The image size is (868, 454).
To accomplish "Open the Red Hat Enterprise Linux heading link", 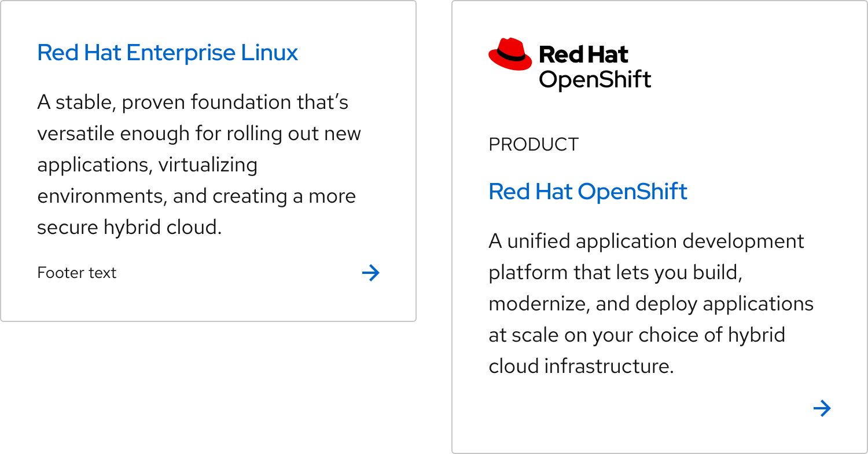I will [x=167, y=53].
